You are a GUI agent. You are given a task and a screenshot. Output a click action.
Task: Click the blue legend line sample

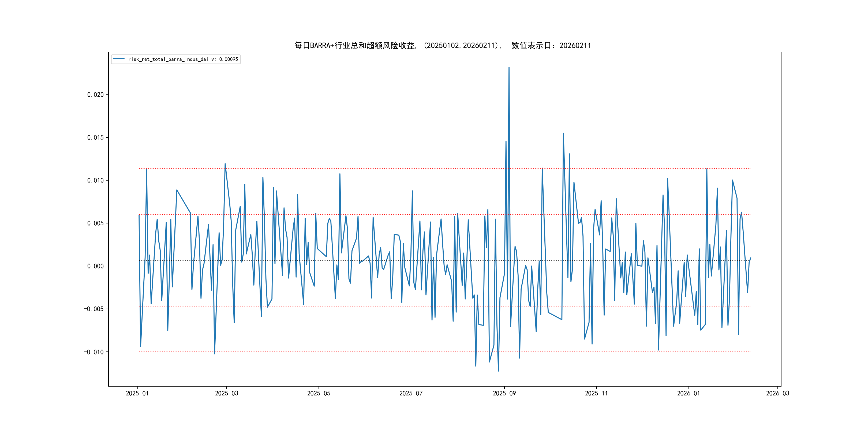point(119,59)
